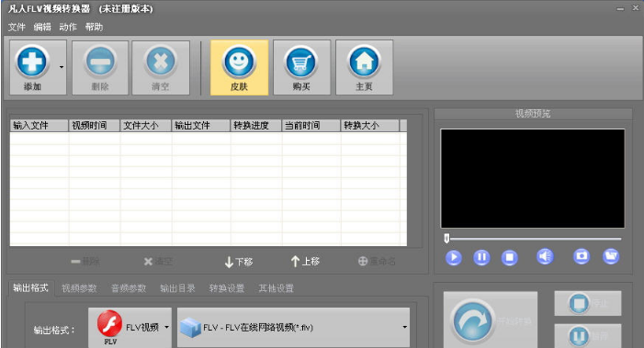The image size is (644, 348).
Task: Pause the video preview
Action: click(x=481, y=258)
